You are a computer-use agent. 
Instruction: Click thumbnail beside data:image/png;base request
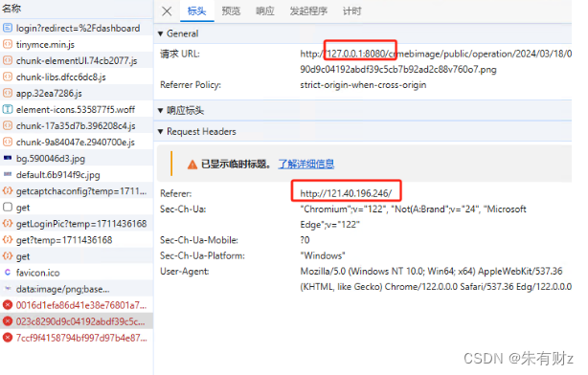point(8,289)
